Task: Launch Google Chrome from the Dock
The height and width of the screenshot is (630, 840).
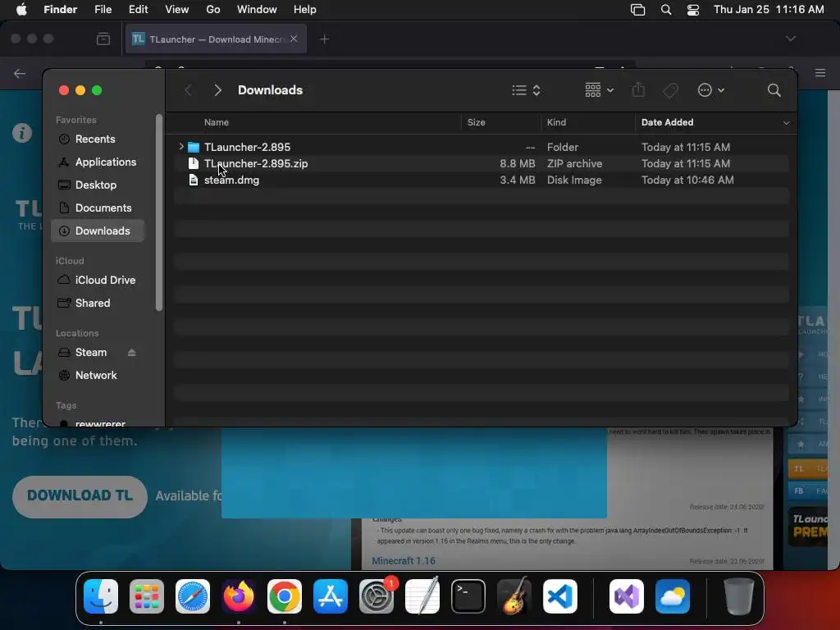Action: click(x=285, y=596)
